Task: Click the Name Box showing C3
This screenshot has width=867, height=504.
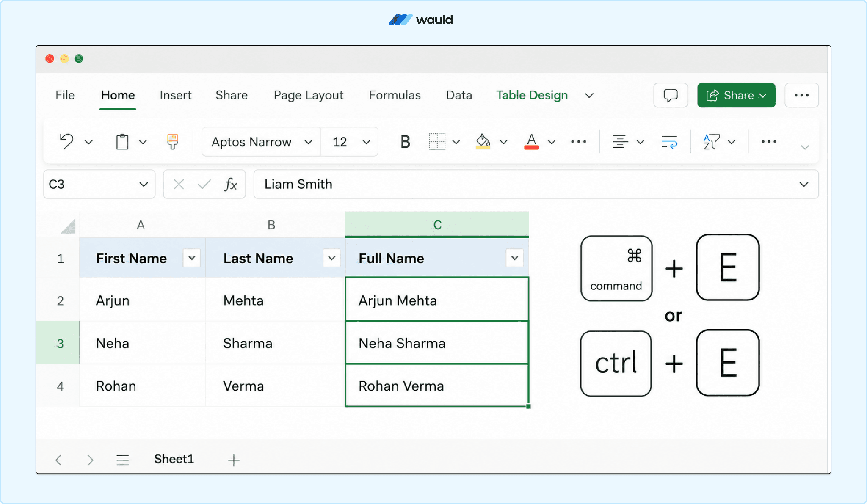Action: pyautogui.click(x=99, y=184)
